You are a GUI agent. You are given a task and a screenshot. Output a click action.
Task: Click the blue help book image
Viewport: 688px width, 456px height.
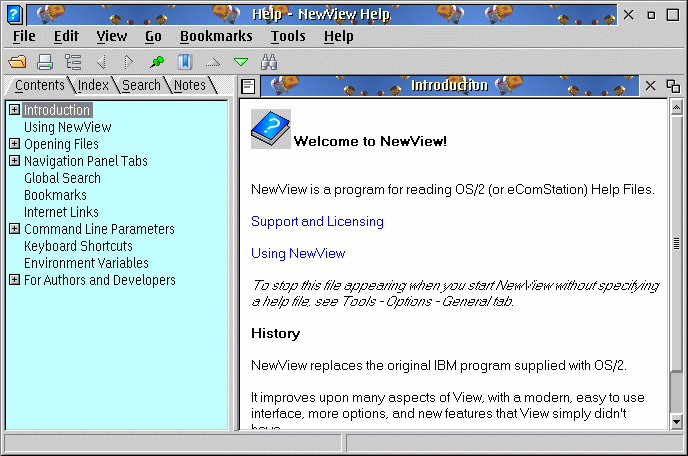coord(271,129)
